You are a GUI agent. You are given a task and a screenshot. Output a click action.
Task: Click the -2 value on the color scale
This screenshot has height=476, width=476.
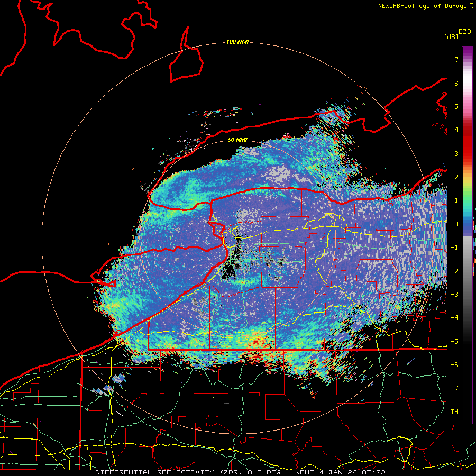coord(454,271)
